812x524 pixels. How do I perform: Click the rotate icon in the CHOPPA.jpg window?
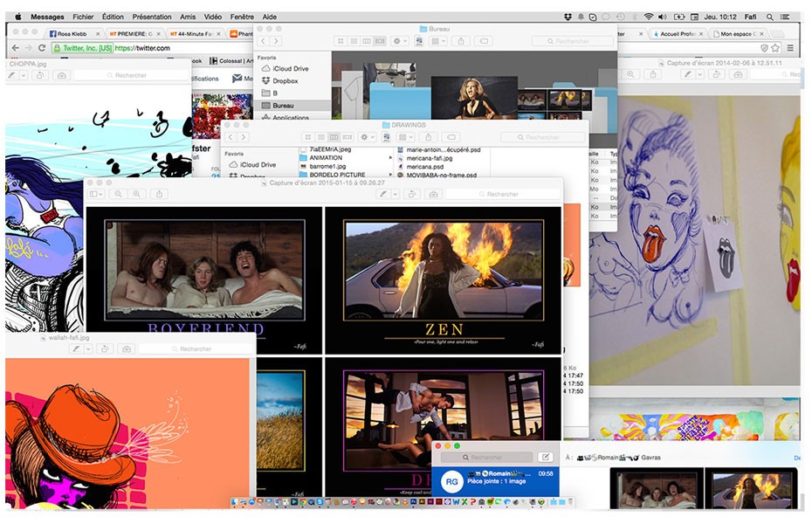coord(38,76)
